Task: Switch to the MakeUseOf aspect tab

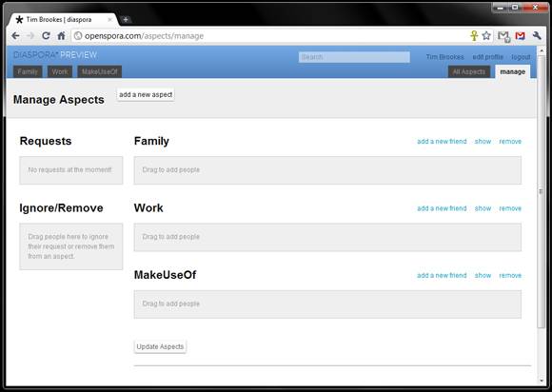Action: 100,71
